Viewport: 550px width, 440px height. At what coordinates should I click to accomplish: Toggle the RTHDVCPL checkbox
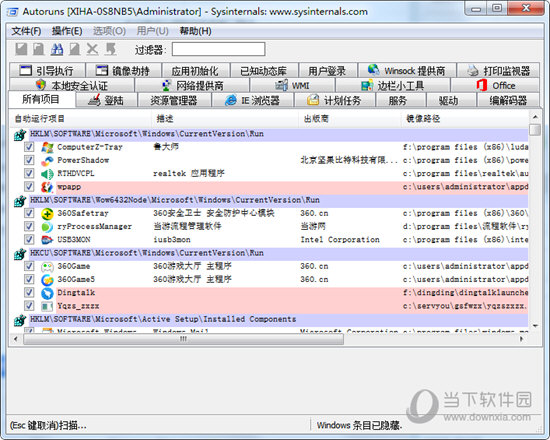click(29, 173)
